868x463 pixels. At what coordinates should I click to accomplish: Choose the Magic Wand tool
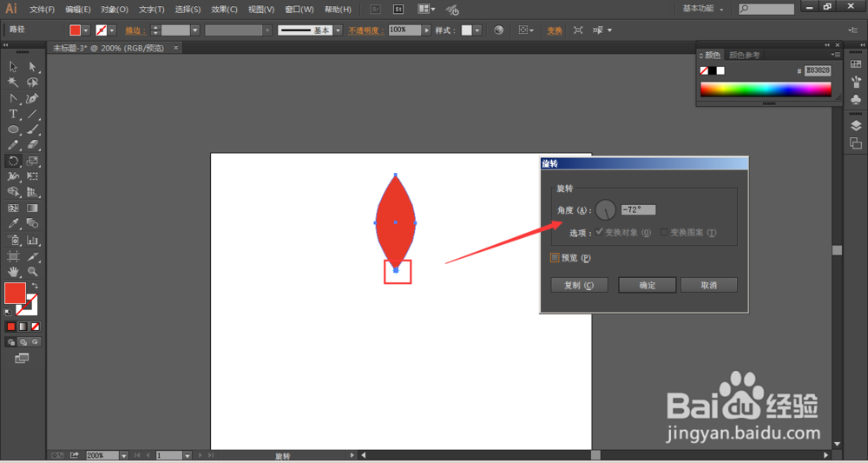tap(13, 83)
